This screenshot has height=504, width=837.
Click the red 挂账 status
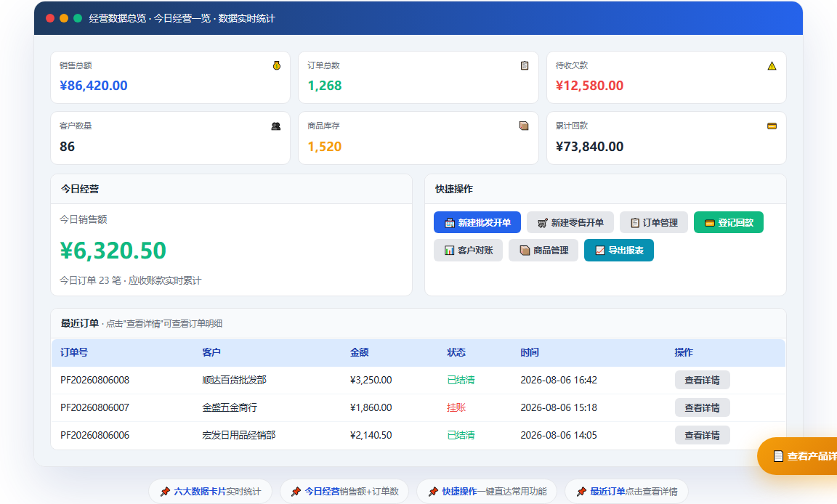point(456,408)
